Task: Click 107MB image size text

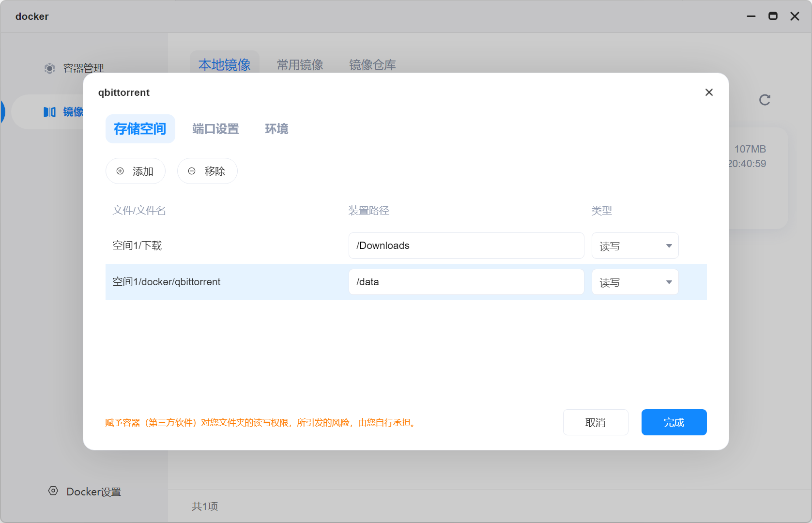Action: coord(750,149)
